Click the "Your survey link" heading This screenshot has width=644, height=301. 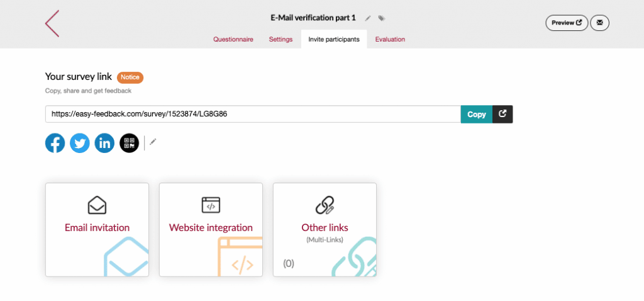pyautogui.click(x=79, y=77)
